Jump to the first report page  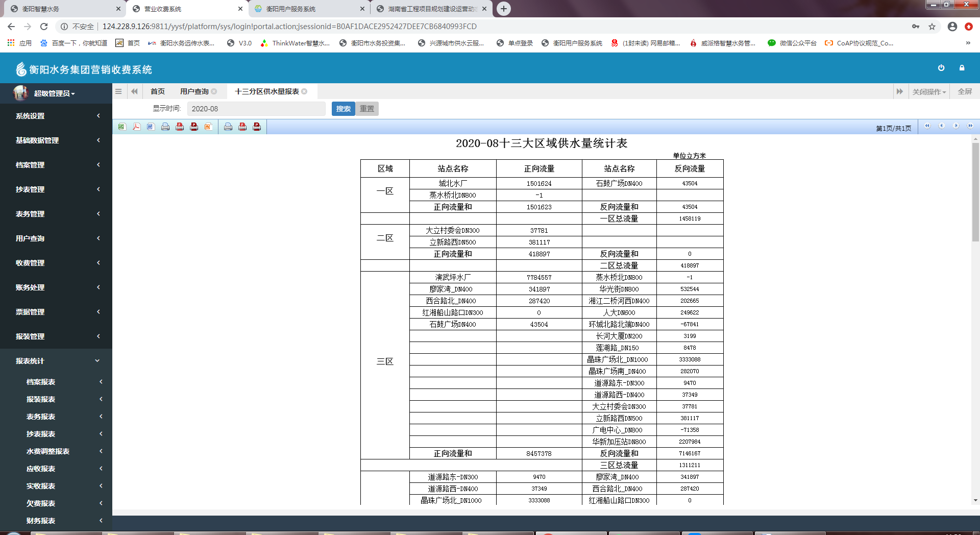(927, 126)
